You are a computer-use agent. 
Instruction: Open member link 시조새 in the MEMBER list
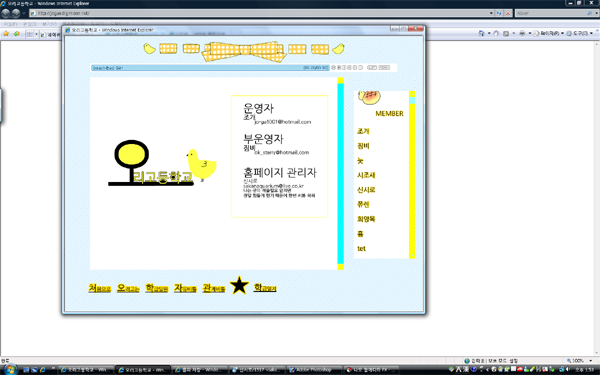point(366,175)
